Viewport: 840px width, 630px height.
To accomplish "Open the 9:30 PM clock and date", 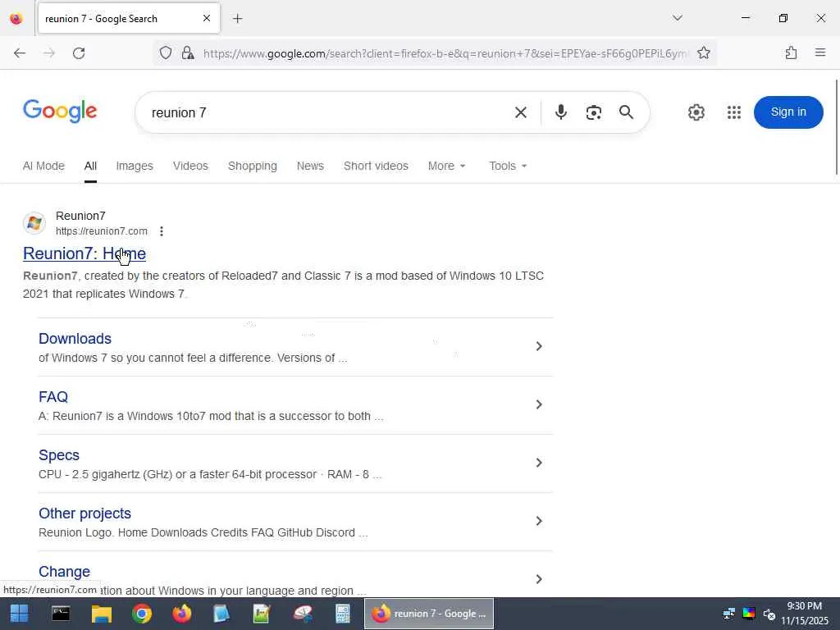I will point(804,614).
